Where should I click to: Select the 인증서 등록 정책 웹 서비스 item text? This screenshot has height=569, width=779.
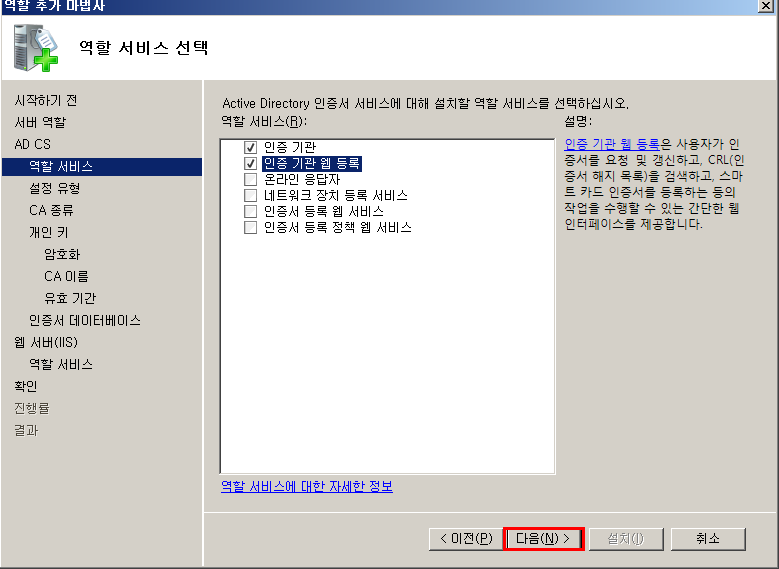[337, 228]
